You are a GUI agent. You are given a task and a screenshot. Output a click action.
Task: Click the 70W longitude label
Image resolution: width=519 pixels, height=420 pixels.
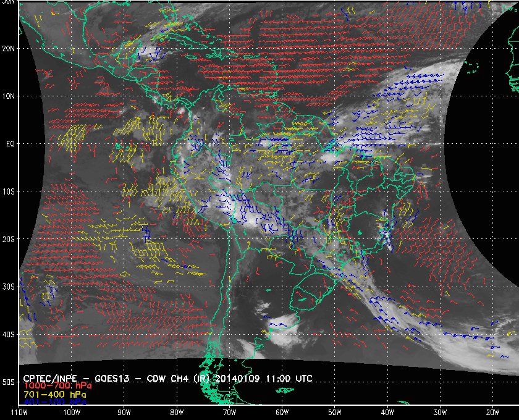click(x=229, y=413)
